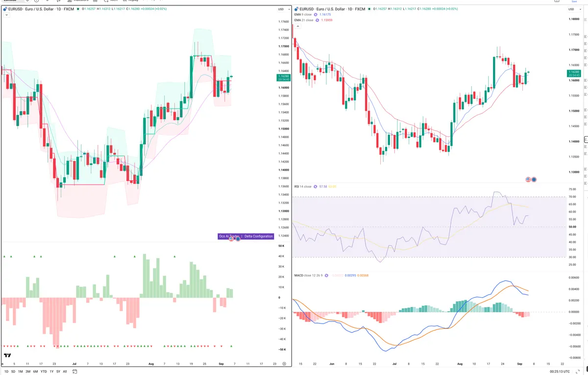Select the EMA 9 close legend
This screenshot has height=375, width=588.
[x=303, y=15]
